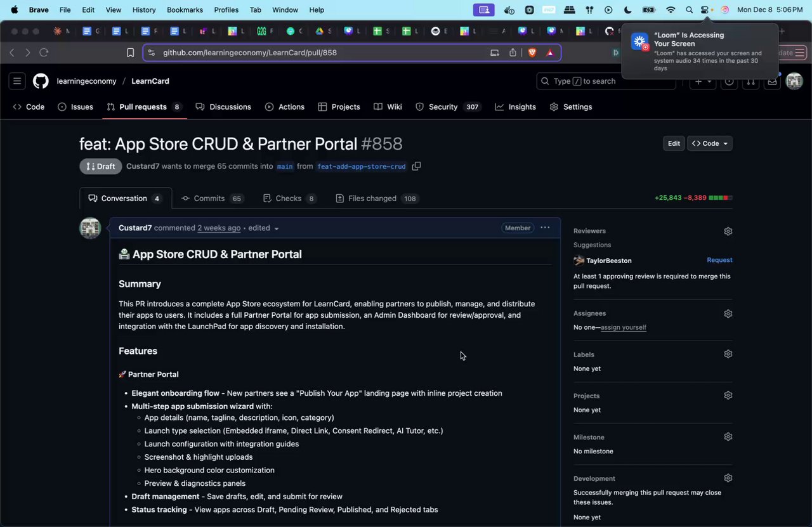
Task: Open the Insights repository tab
Action: [516, 107]
